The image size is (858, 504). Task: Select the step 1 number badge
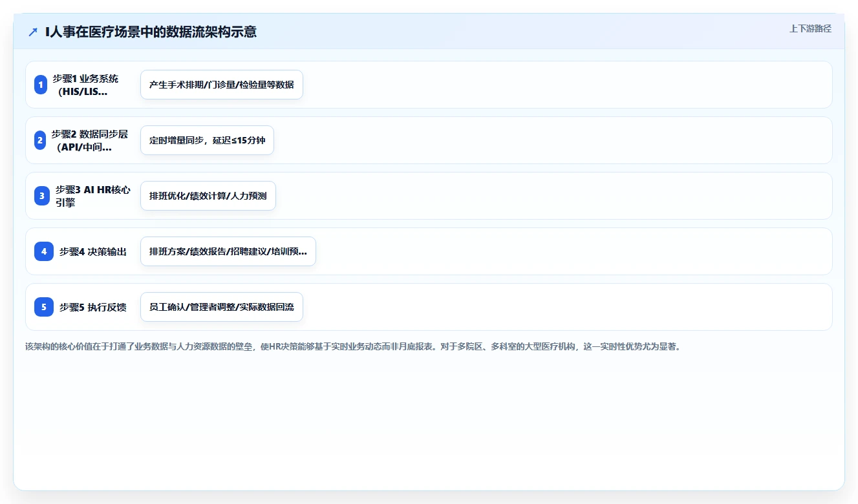41,85
